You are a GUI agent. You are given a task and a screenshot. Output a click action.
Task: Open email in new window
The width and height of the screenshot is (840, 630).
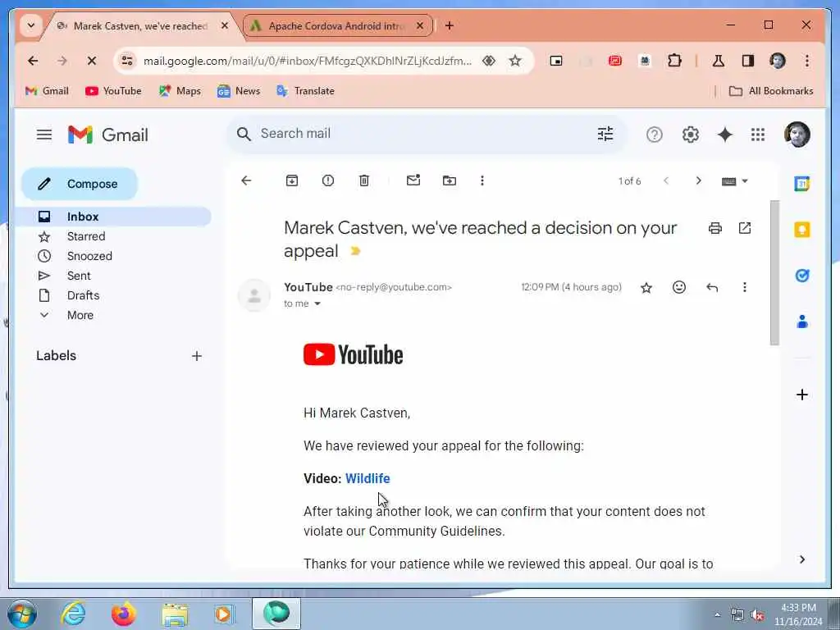click(745, 228)
